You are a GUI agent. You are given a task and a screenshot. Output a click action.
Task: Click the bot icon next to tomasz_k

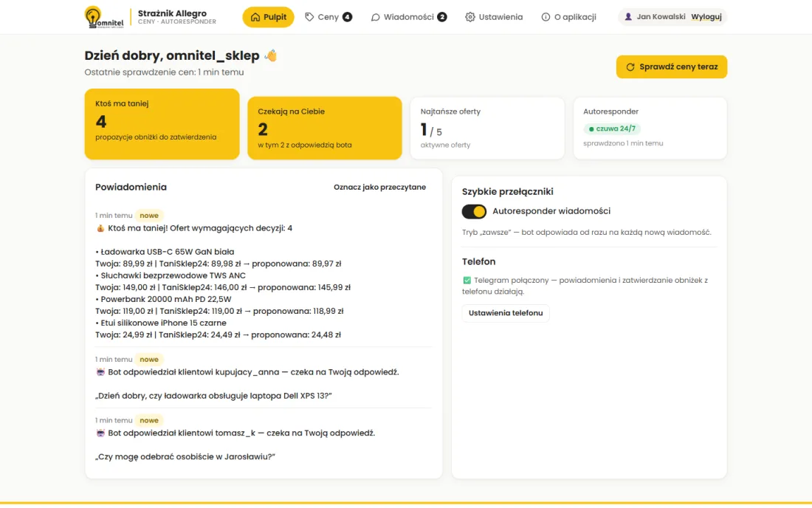click(100, 433)
